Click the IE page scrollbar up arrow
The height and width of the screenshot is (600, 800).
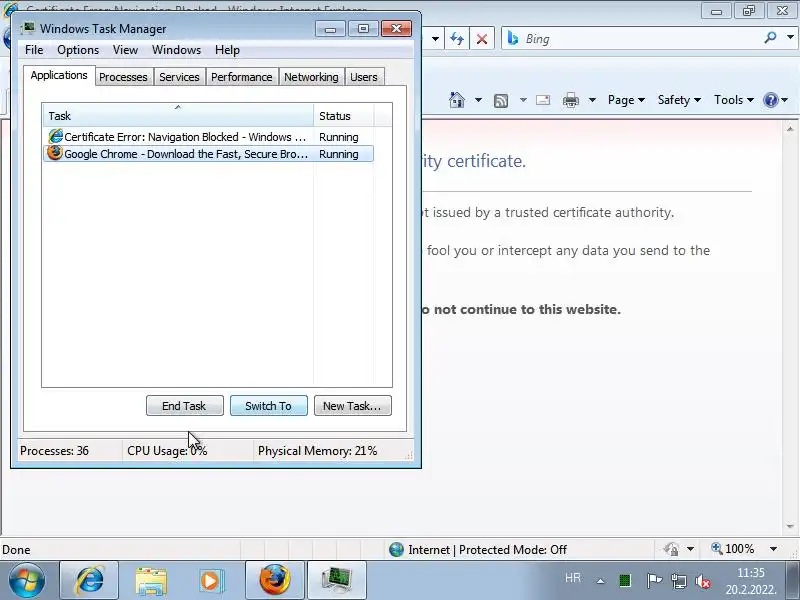[x=790, y=129]
